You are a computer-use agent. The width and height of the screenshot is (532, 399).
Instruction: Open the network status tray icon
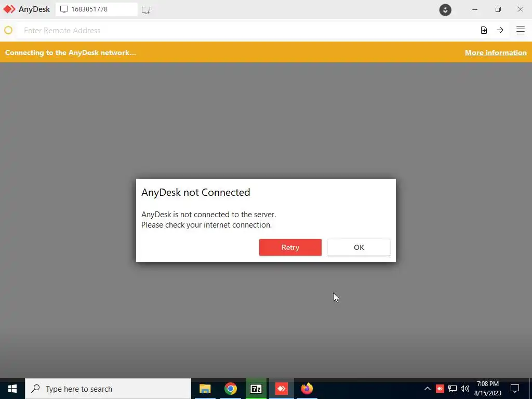click(x=453, y=389)
